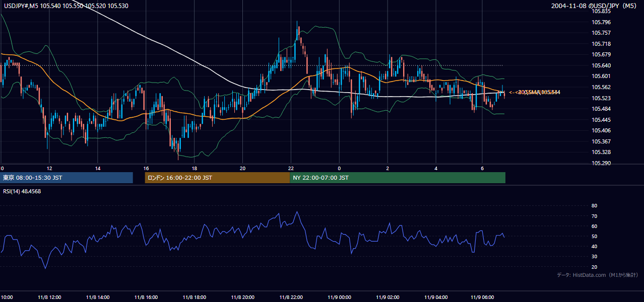Click price axis value 105.367

601,141
